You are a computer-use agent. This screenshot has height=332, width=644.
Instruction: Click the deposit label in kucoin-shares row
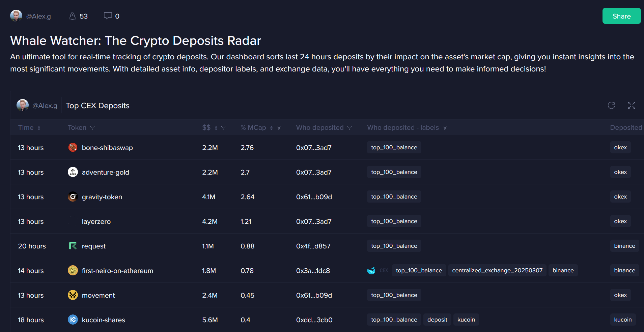coord(437,320)
